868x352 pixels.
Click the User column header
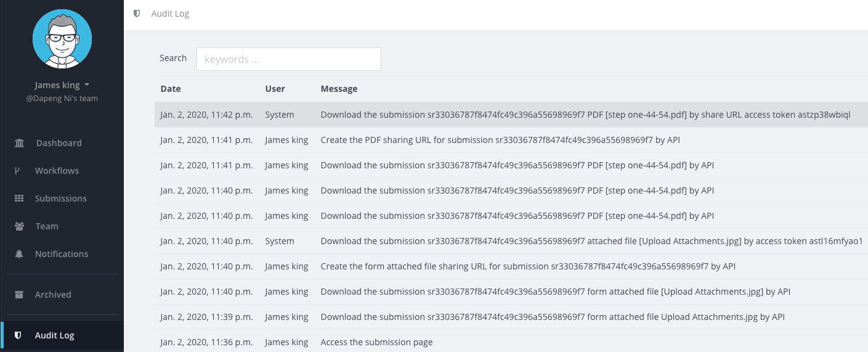click(275, 89)
